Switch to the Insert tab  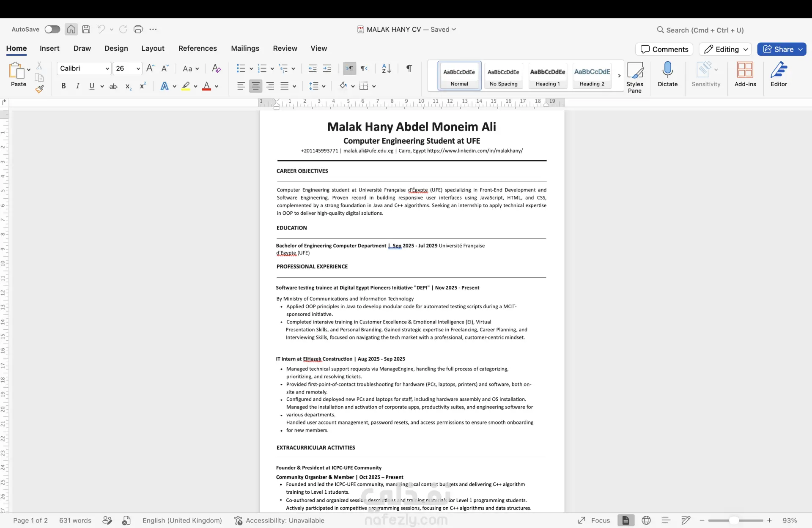click(49, 48)
